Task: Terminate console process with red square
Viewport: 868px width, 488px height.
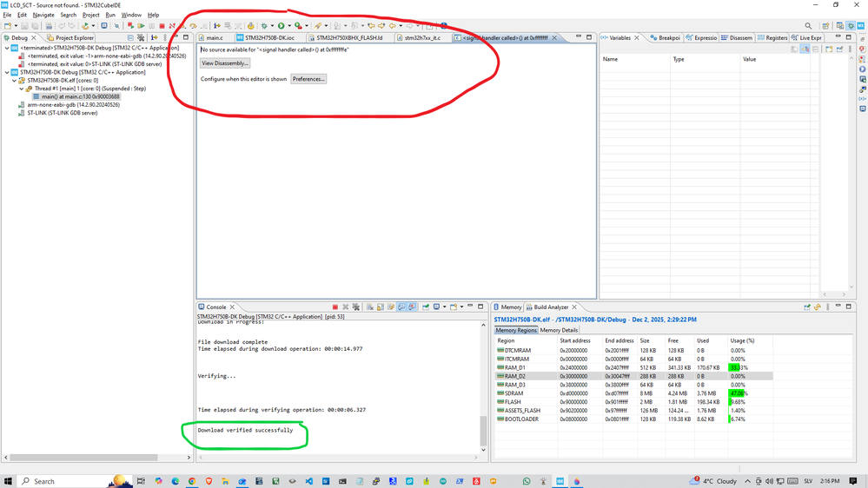Action: (335, 307)
